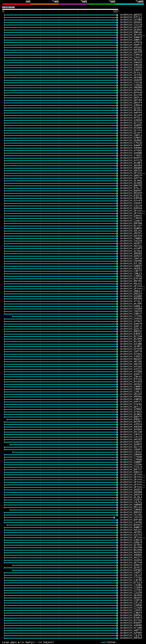146x644 pixels.
Task: Select the UniRef100_A4XZI0 label
Action: (131, 557)
